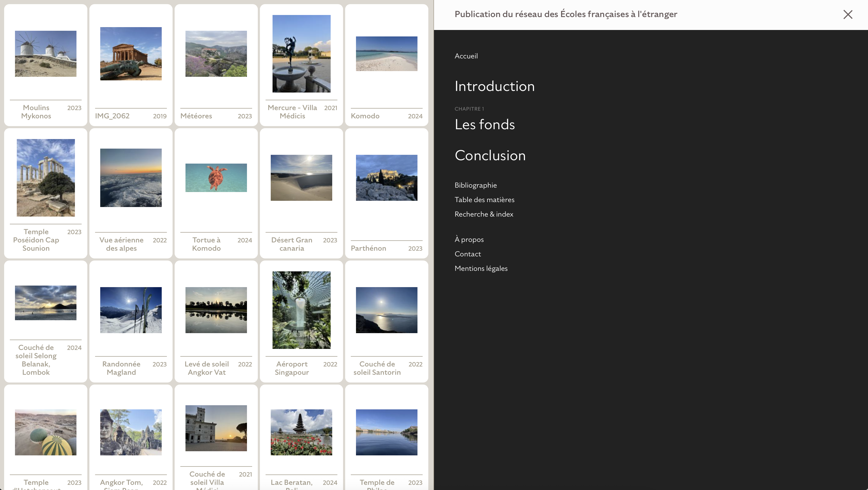The width and height of the screenshot is (868, 490).
Task: Select the Météores landscape photo
Action: (216, 54)
